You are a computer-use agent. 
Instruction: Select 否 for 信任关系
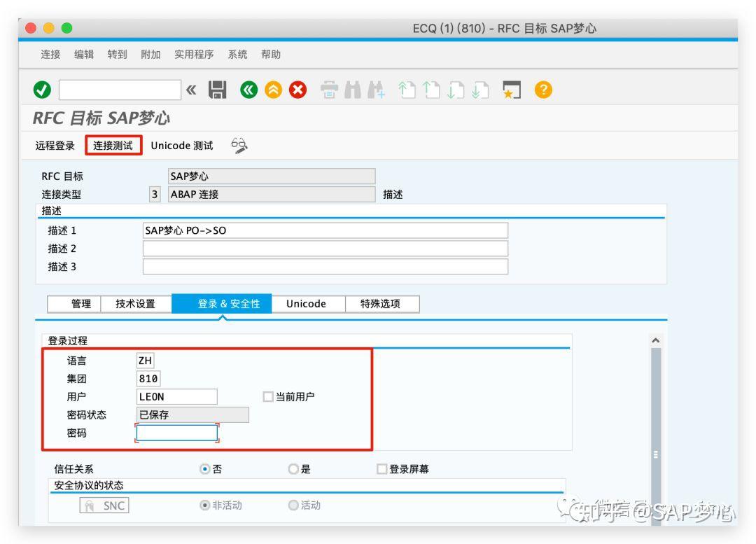(205, 469)
